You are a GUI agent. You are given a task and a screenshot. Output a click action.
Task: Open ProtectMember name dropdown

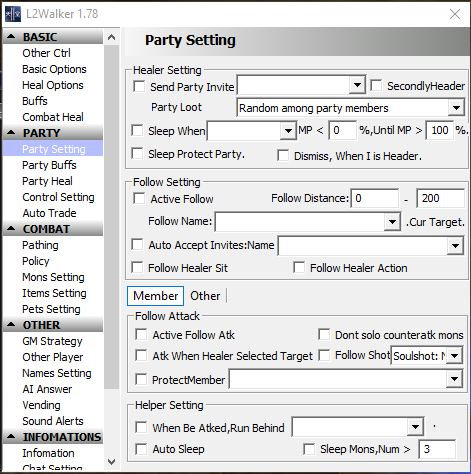(x=454, y=379)
